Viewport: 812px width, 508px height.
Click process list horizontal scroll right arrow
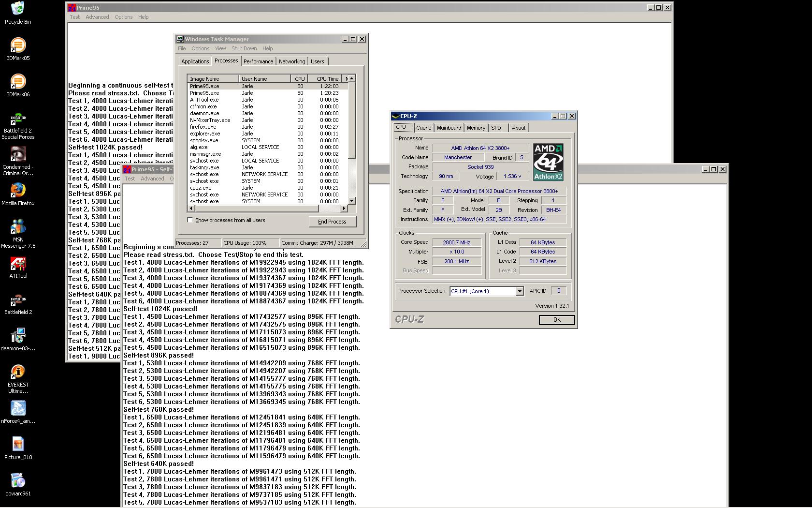coord(344,209)
